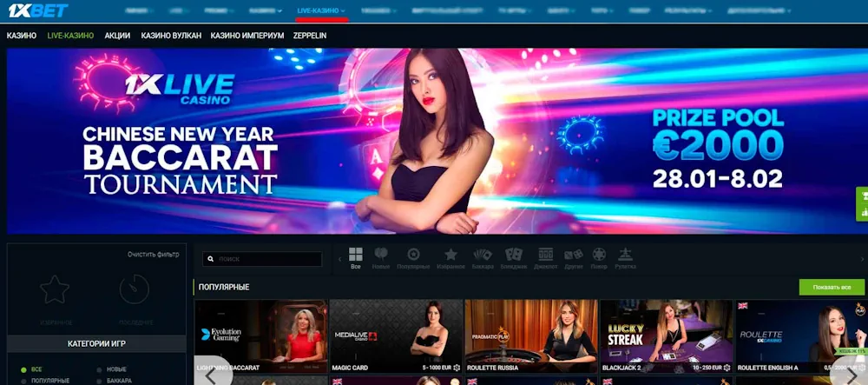Select the Все radio button in categories
The width and height of the screenshot is (868, 385).
(x=24, y=369)
